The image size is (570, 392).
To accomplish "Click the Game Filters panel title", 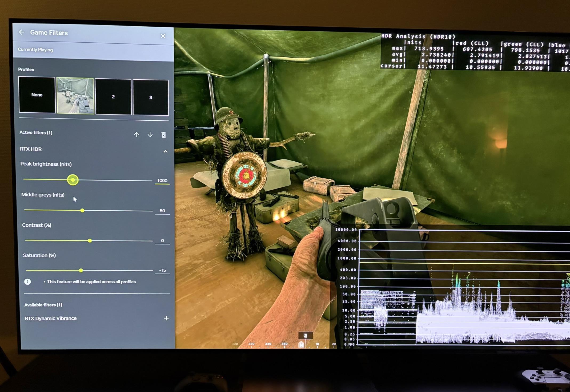I will point(49,33).
